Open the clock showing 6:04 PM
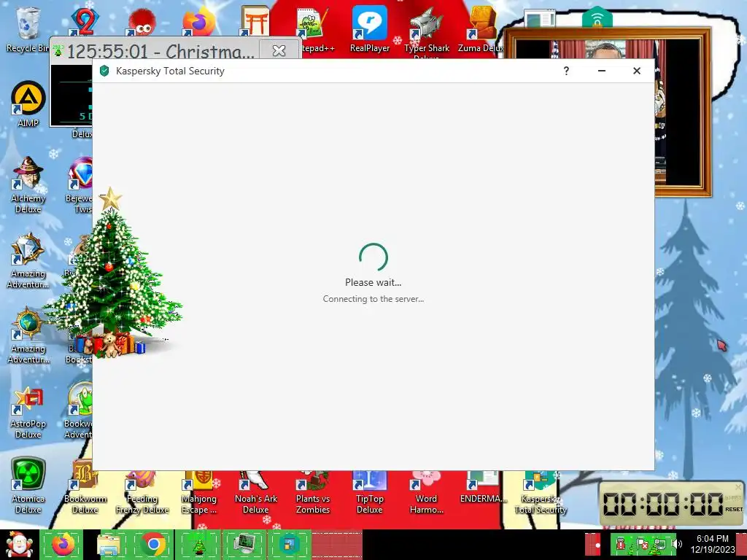The width and height of the screenshot is (747, 560). (x=713, y=544)
